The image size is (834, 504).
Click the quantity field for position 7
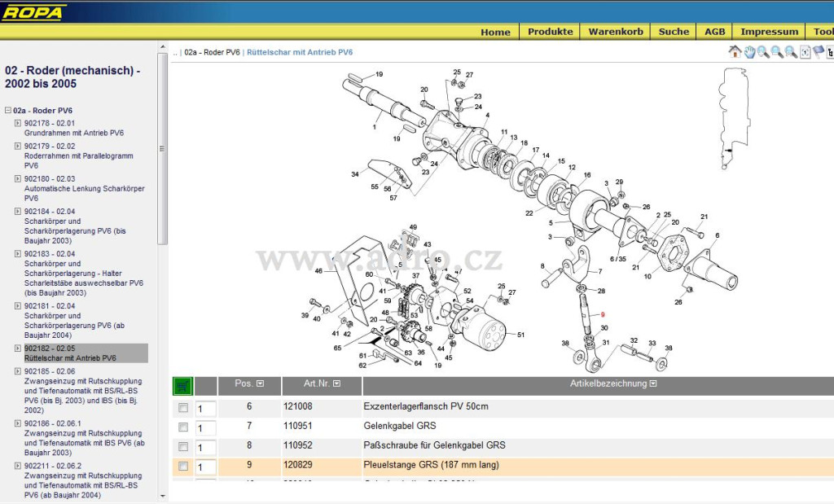(205, 428)
